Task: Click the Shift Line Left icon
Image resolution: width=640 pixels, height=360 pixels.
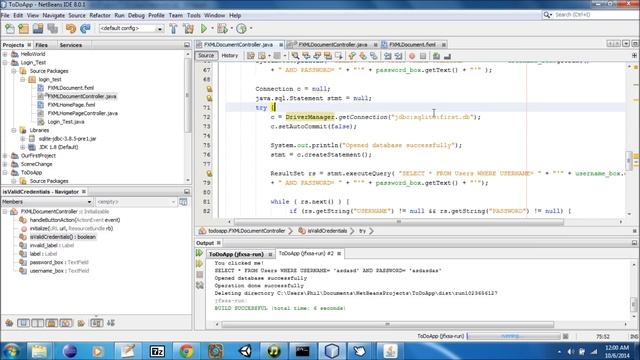Action: (388, 56)
